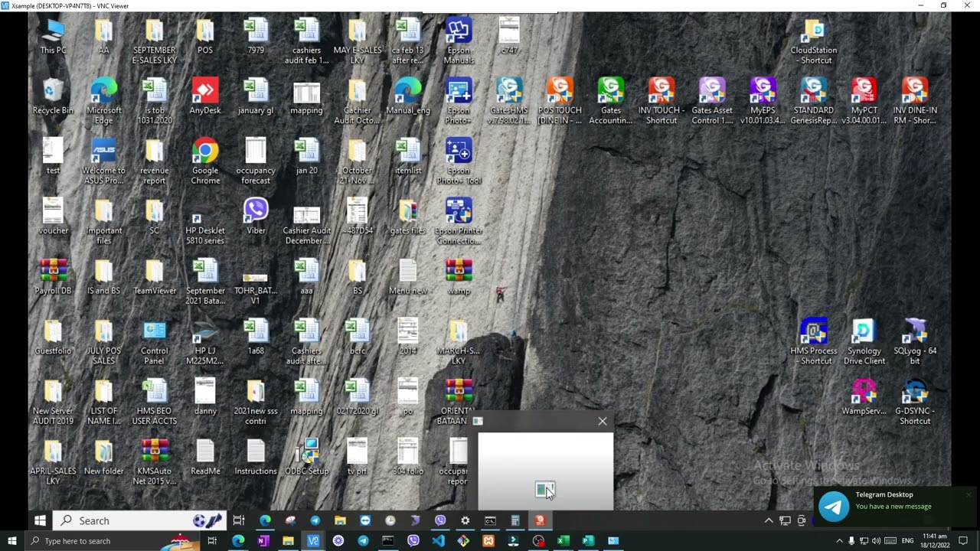Click the local taskbar volume icon

click(x=876, y=541)
